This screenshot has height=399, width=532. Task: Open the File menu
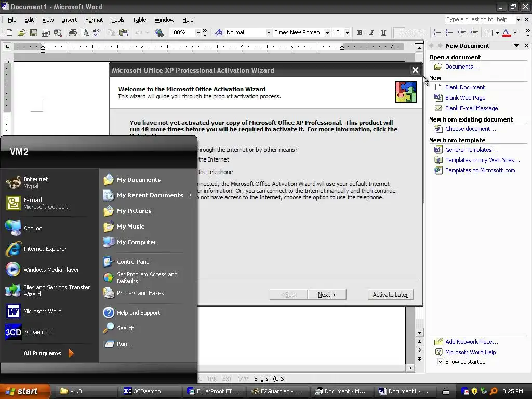click(x=12, y=20)
